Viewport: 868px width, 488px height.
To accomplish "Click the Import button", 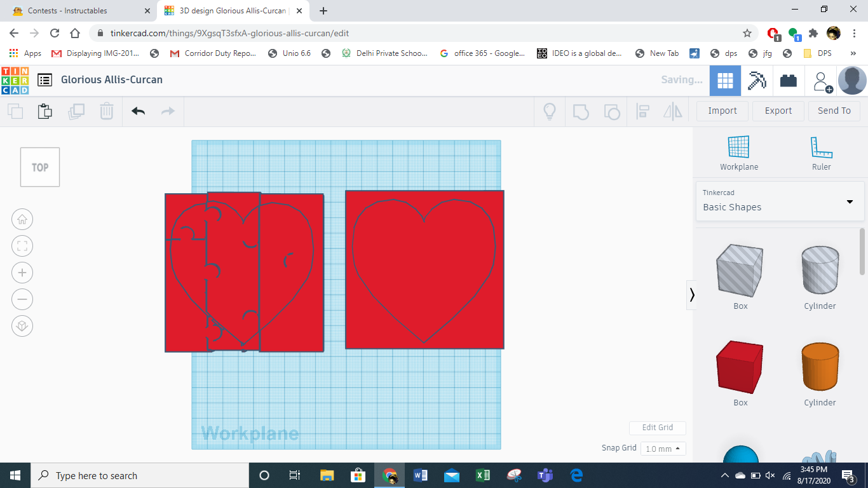I will click(722, 111).
